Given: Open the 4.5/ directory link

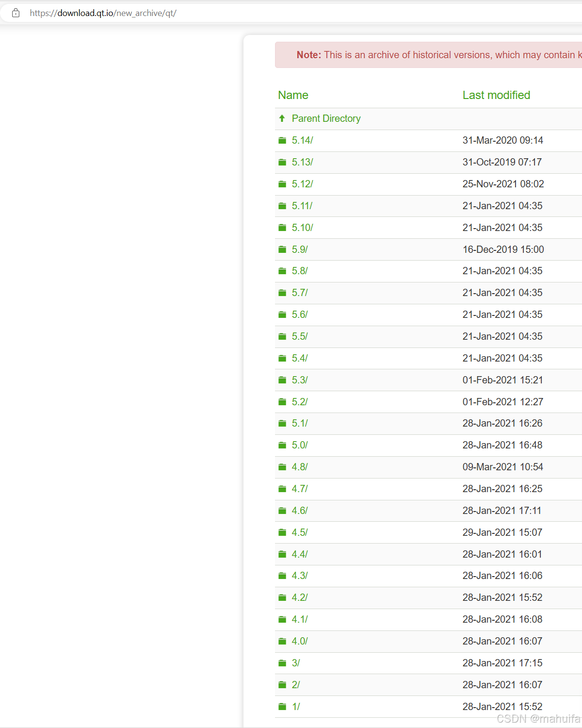Looking at the screenshot, I should (300, 532).
